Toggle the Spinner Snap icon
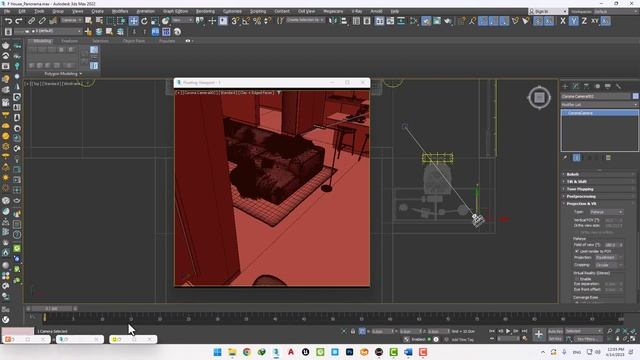 click(x=267, y=20)
